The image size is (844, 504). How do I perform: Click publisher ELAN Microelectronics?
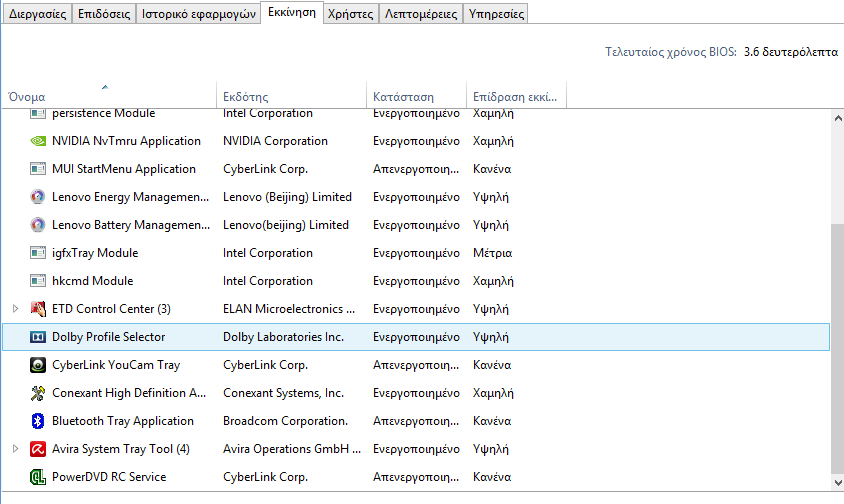(x=289, y=309)
